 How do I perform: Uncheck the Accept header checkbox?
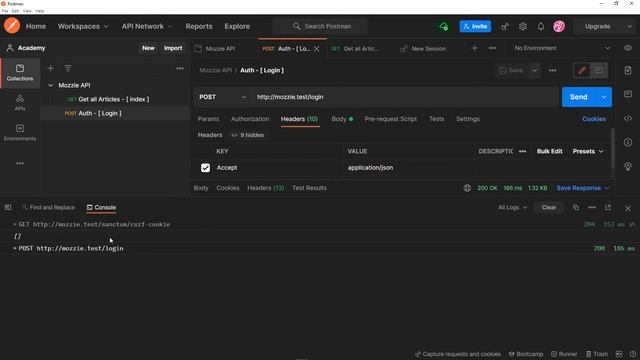coord(205,168)
